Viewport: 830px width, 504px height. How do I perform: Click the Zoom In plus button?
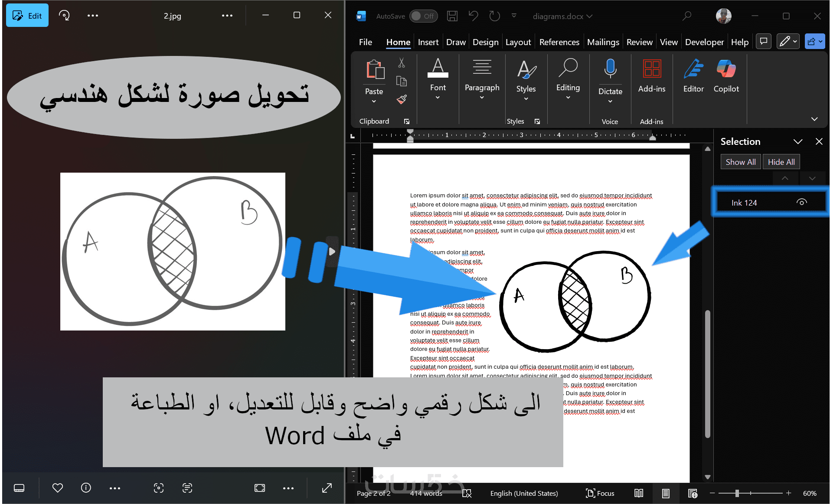(x=789, y=493)
